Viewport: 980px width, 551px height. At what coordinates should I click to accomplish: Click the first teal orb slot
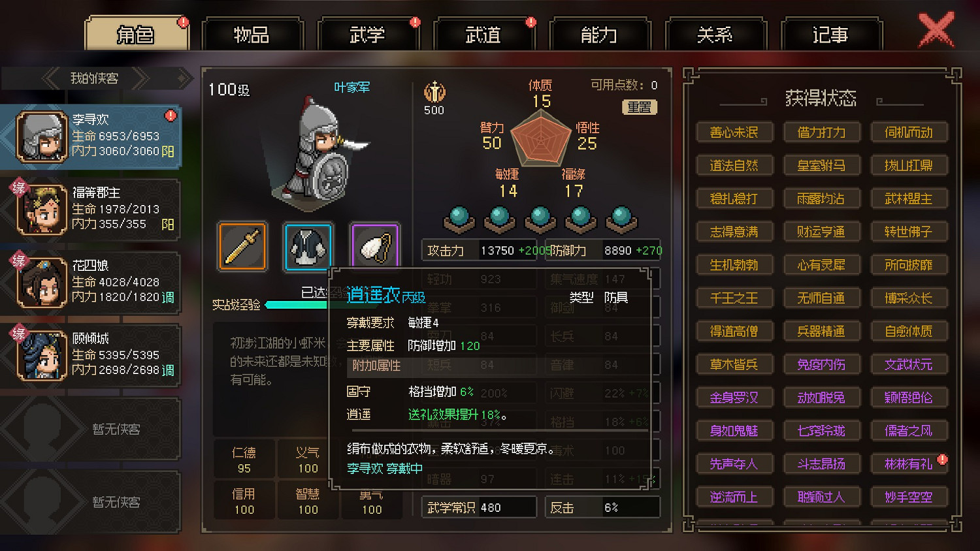[459, 219]
